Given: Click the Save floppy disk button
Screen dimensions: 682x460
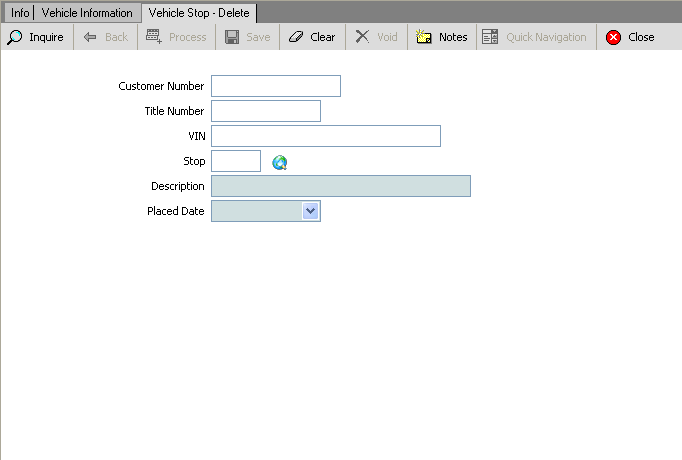Looking at the screenshot, I should (x=247, y=37).
